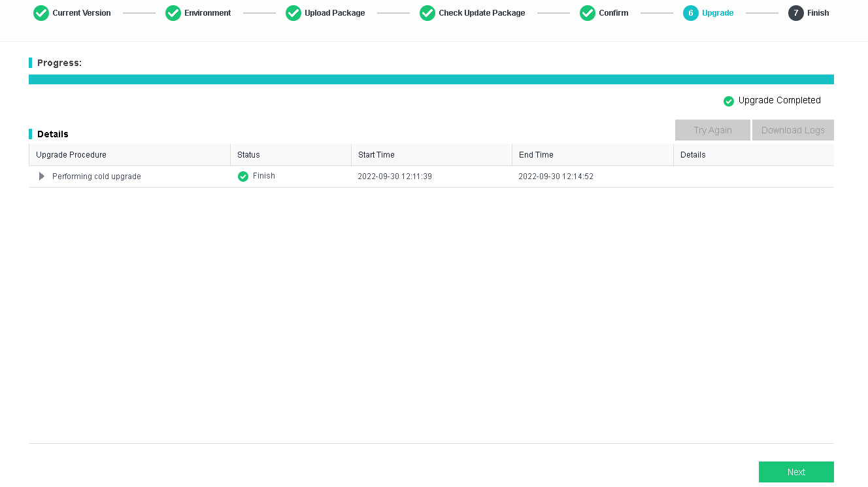Click the green Finish status icon in table
868x487 pixels.
243,176
